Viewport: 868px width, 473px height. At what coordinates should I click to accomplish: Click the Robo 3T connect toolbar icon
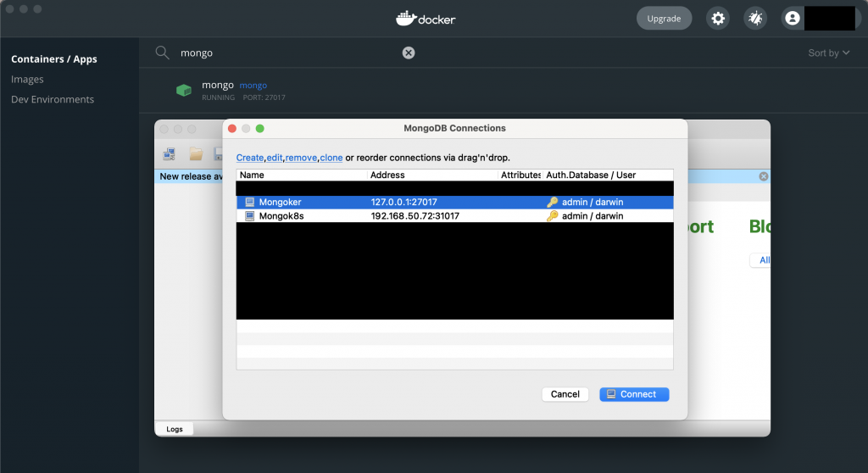click(170, 154)
